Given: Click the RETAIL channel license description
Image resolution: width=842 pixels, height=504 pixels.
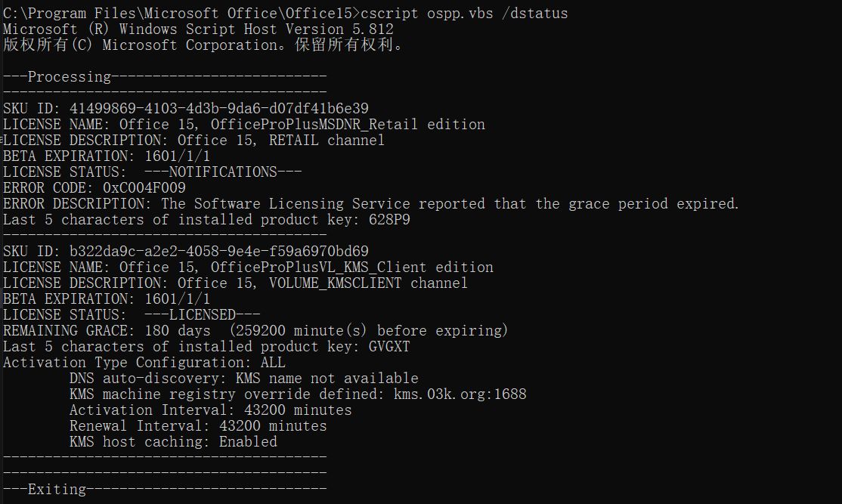Looking at the screenshot, I should (x=318, y=141).
